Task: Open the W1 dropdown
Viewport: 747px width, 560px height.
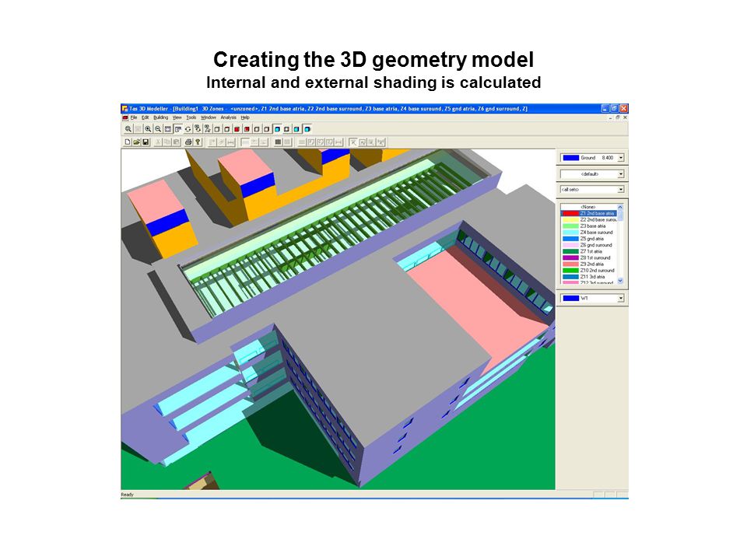Action: (621, 298)
